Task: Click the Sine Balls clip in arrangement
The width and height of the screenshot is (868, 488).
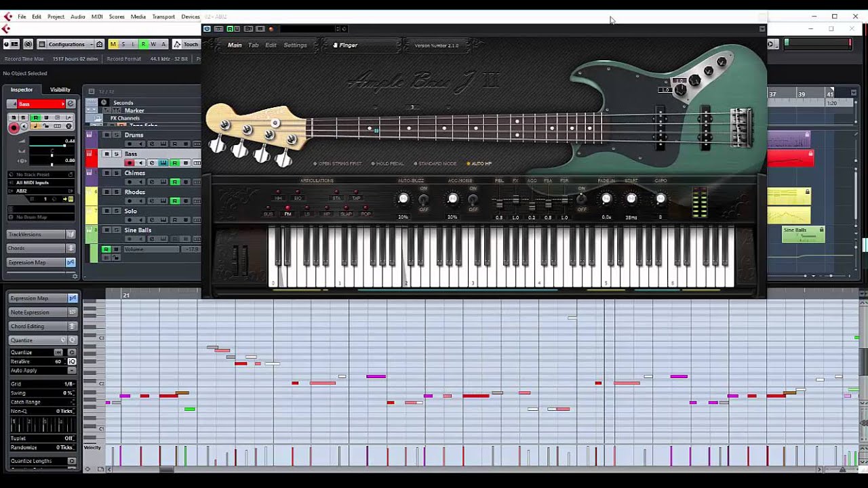Action: point(803,234)
